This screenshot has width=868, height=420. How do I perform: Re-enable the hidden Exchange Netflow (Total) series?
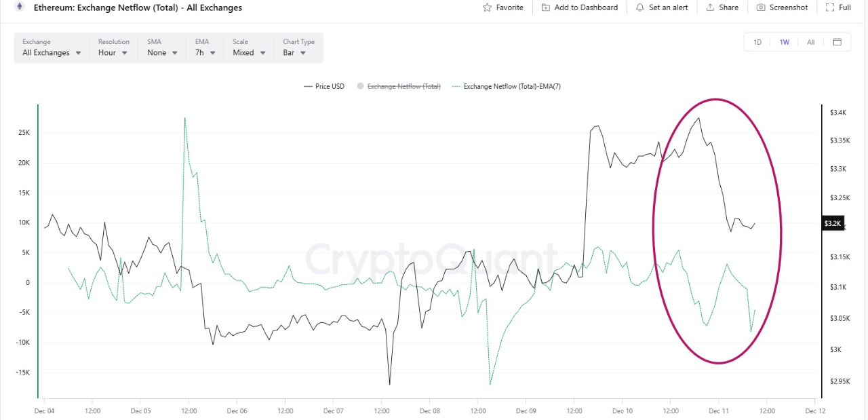[x=398, y=86]
